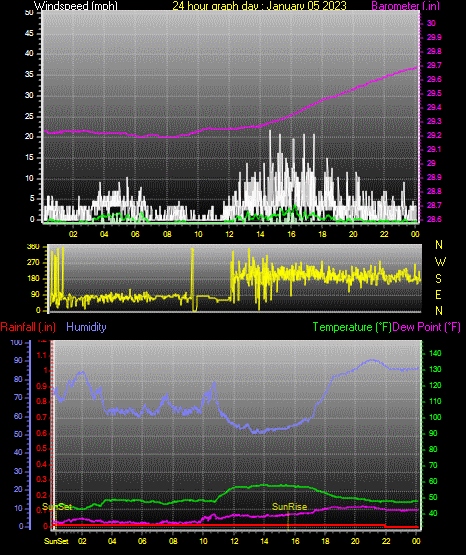Click the Humidity legend label
The image size is (466, 555).
[86, 327]
